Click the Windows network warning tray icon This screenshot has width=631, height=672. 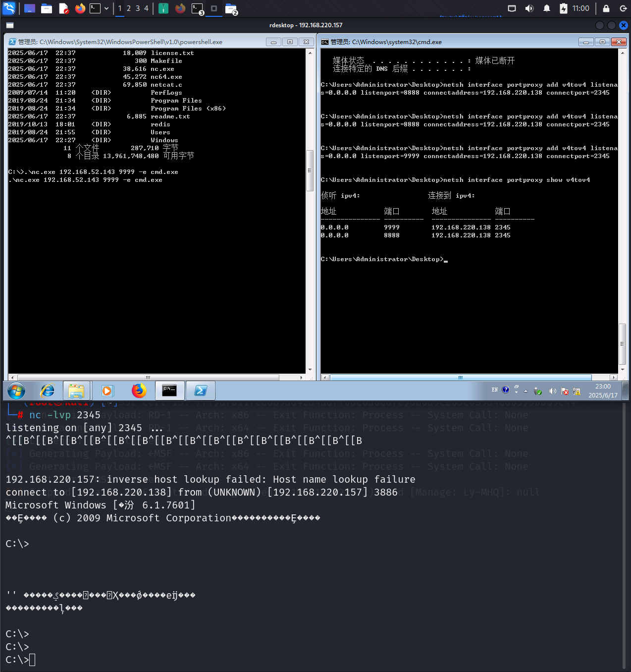pyautogui.click(x=577, y=392)
